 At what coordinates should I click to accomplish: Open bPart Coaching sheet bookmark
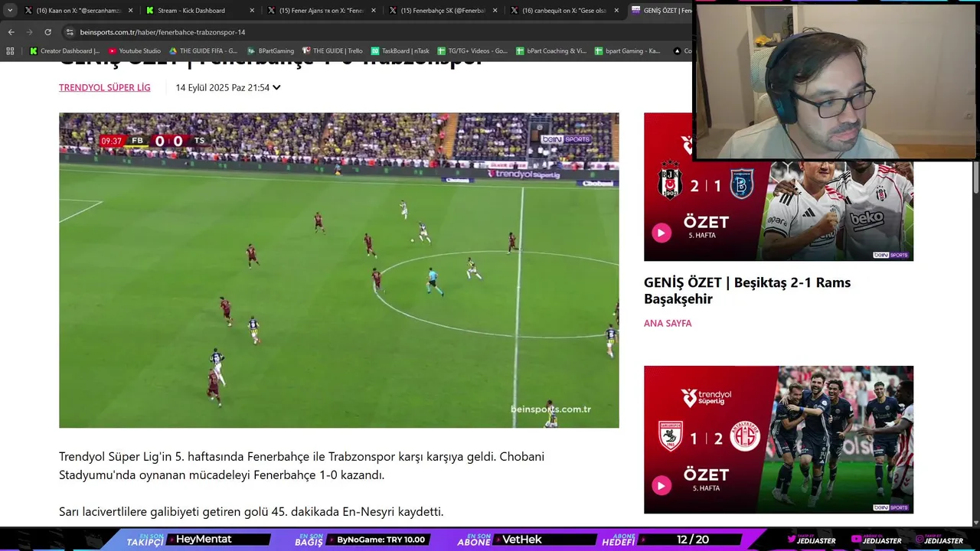pos(551,51)
